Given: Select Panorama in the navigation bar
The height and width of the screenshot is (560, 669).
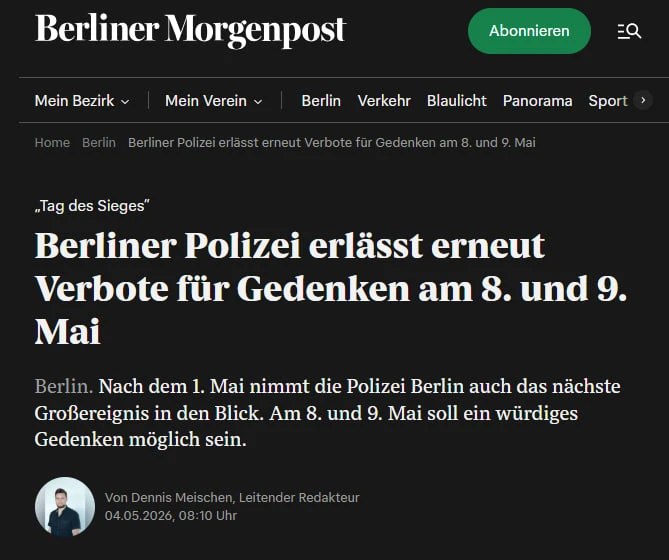Looking at the screenshot, I should (538, 101).
